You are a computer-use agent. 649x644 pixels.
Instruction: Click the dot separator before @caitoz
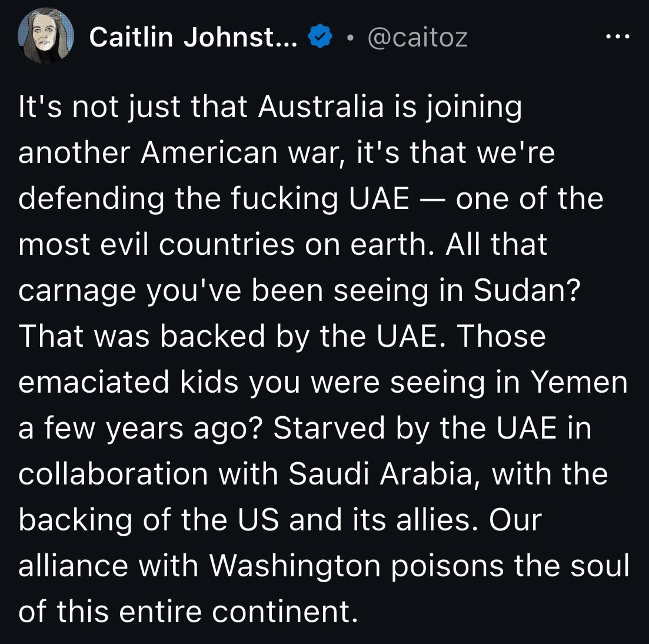point(351,38)
